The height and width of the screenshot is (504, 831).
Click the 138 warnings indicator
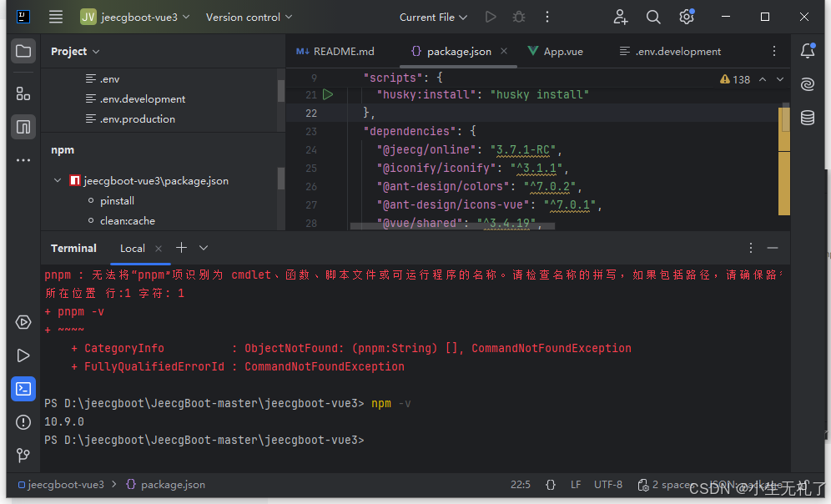coord(735,79)
